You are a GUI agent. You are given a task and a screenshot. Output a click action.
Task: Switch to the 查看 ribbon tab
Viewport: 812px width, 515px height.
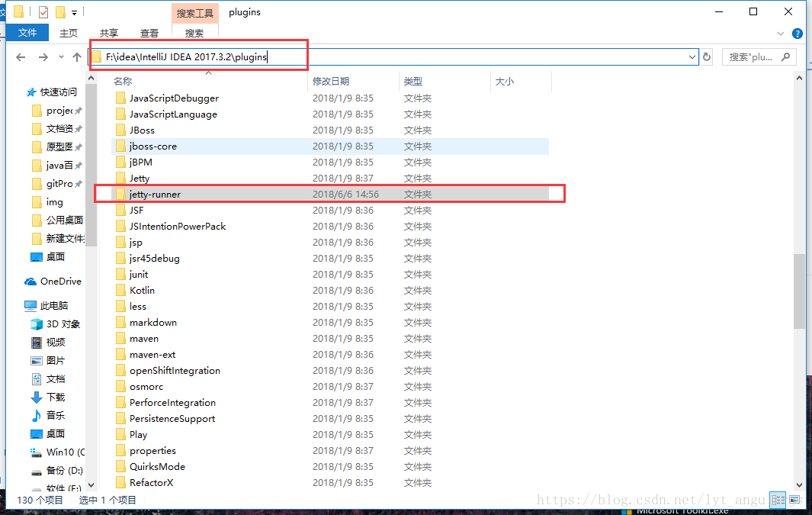tap(149, 33)
